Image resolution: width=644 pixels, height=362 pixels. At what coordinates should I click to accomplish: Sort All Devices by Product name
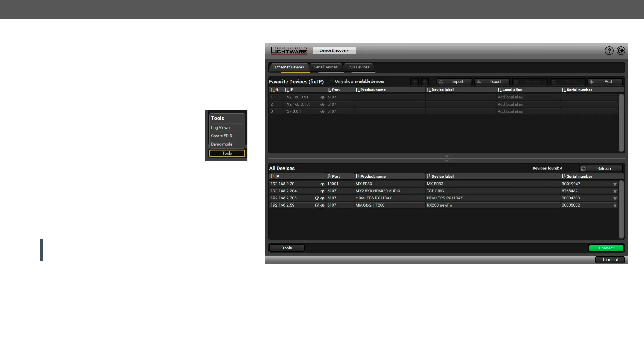tap(373, 176)
